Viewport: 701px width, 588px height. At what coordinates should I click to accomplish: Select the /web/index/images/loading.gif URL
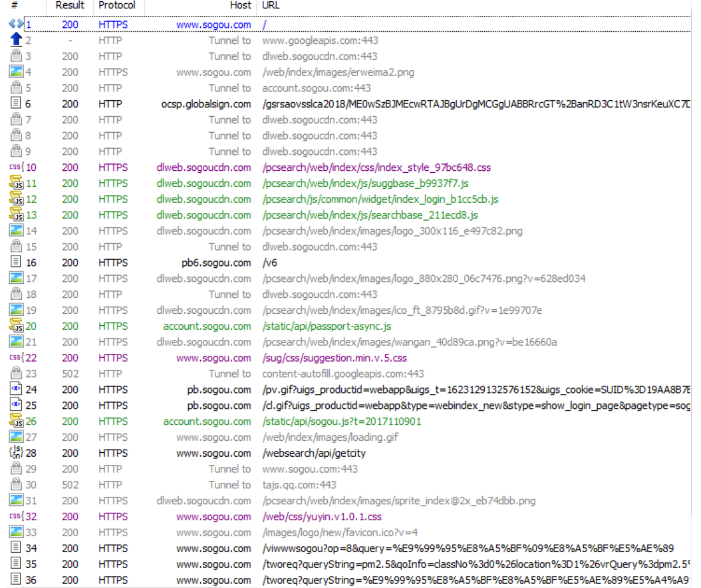[x=330, y=437]
